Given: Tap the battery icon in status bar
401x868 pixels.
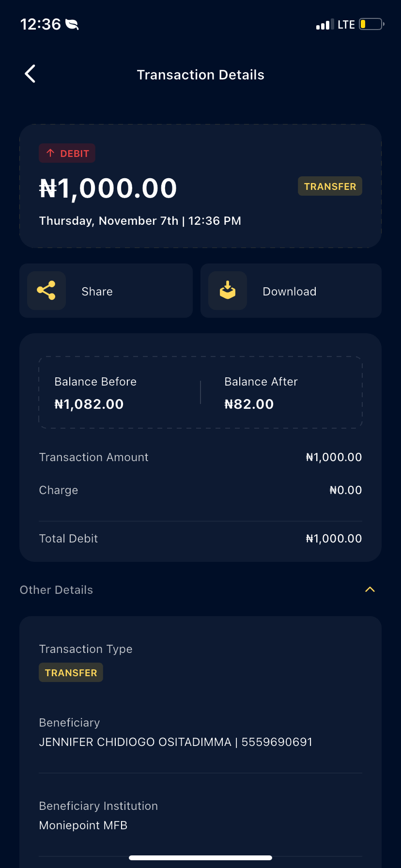Looking at the screenshot, I should pyautogui.click(x=371, y=24).
